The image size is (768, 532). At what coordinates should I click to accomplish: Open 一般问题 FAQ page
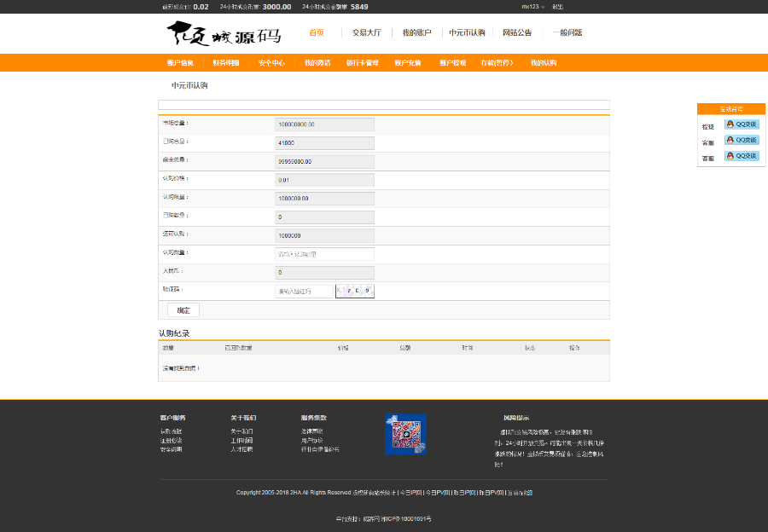point(567,32)
